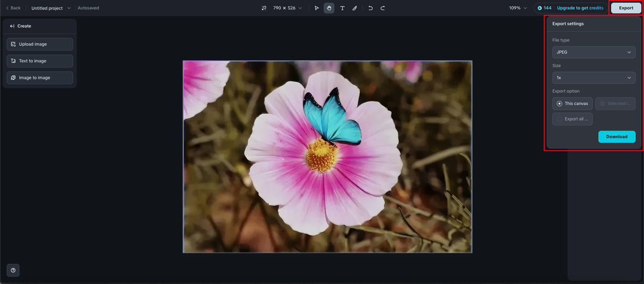Select the pointer selection tool

[316, 8]
